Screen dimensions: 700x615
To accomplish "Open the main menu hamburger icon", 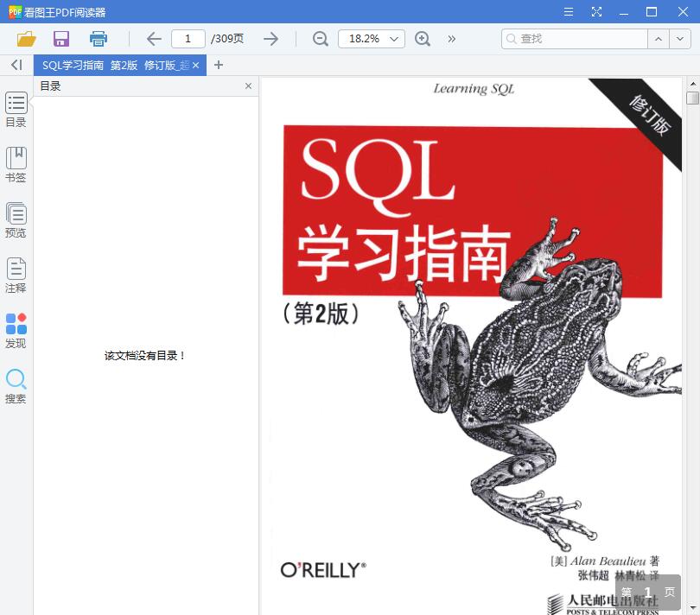I will tap(569, 11).
